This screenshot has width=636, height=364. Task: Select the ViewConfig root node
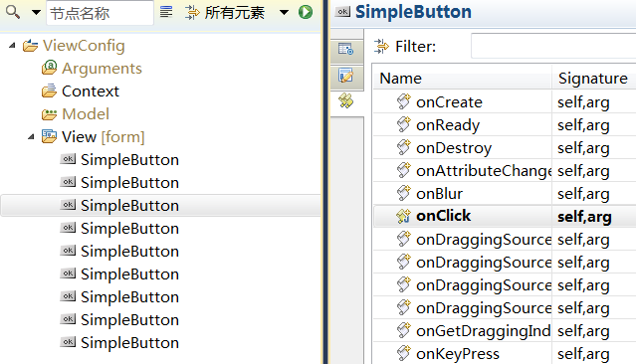tap(84, 46)
